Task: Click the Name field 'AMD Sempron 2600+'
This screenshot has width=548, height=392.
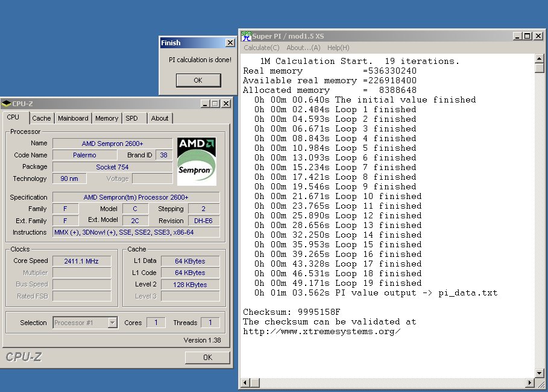Action: tap(113, 144)
